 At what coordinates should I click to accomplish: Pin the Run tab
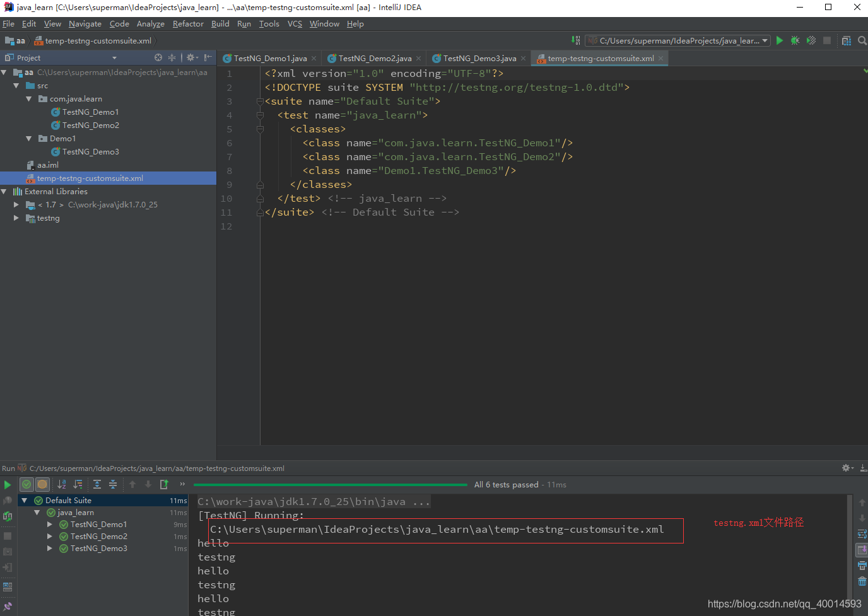[x=8, y=607]
